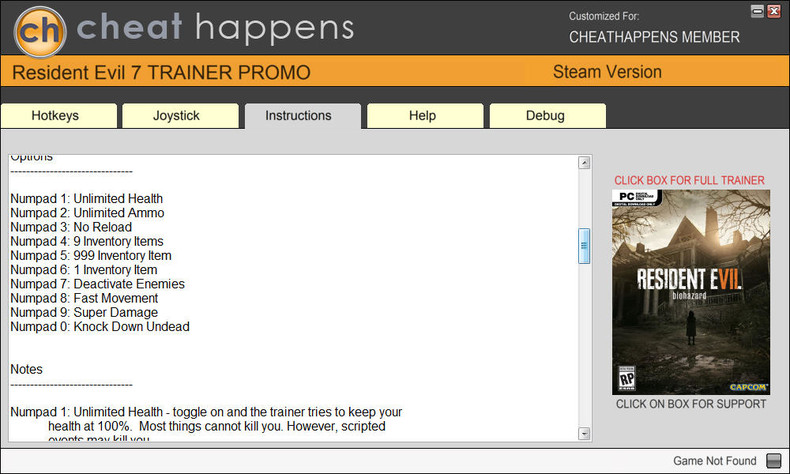Minimize the trainer window

pos(757,11)
